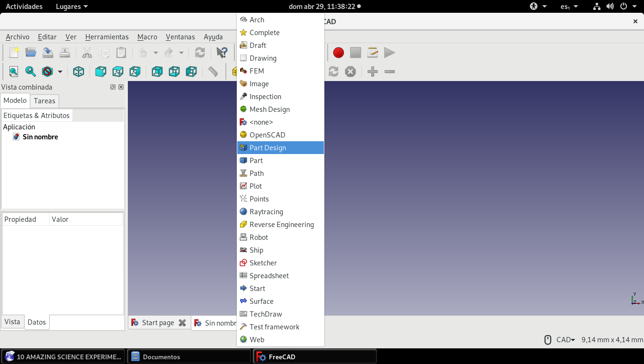Open the CAD navigation style dropdown
This screenshot has height=364, width=644.
[565, 339]
